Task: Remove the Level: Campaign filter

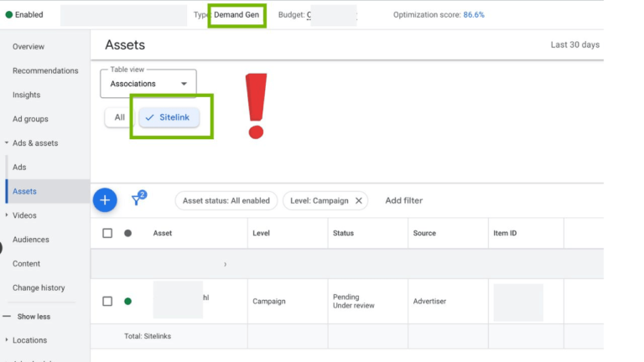Action: click(x=359, y=201)
